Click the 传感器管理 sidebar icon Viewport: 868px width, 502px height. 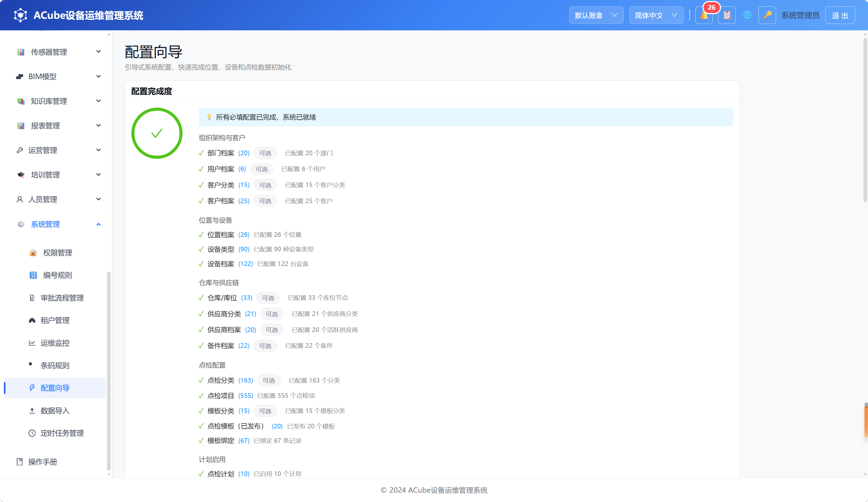tap(21, 52)
